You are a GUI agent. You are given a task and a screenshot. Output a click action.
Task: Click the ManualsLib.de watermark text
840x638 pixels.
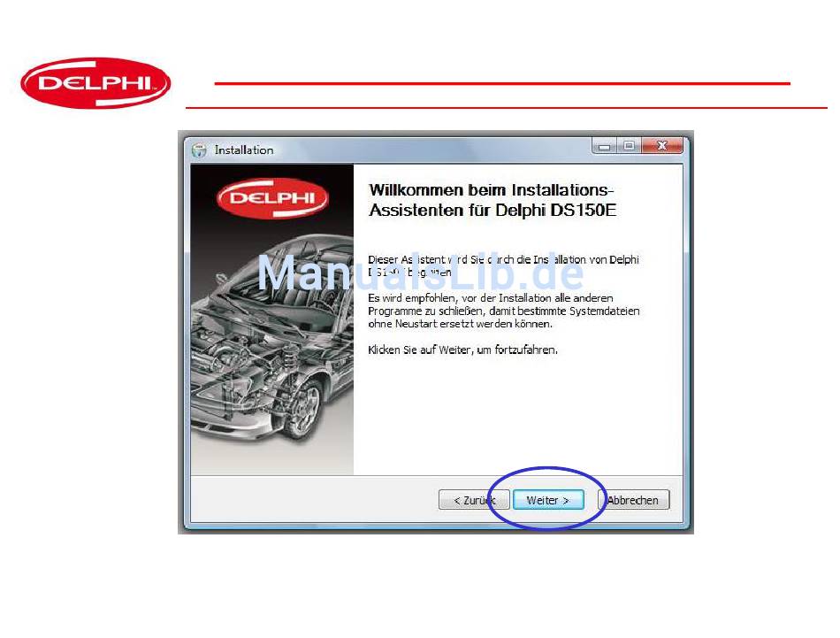click(x=420, y=273)
